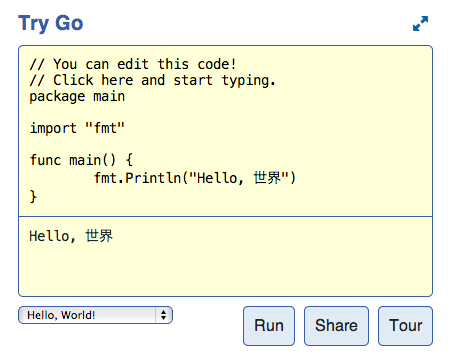Share the code snippet
The image size is (458, 361).
pos(336,326)
